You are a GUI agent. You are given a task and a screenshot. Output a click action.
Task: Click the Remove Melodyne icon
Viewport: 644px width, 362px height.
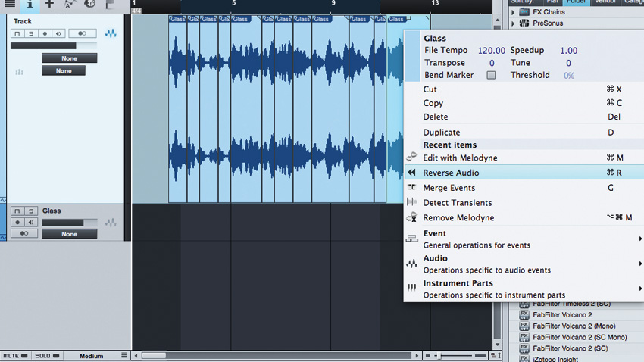(x=411, y=217)
